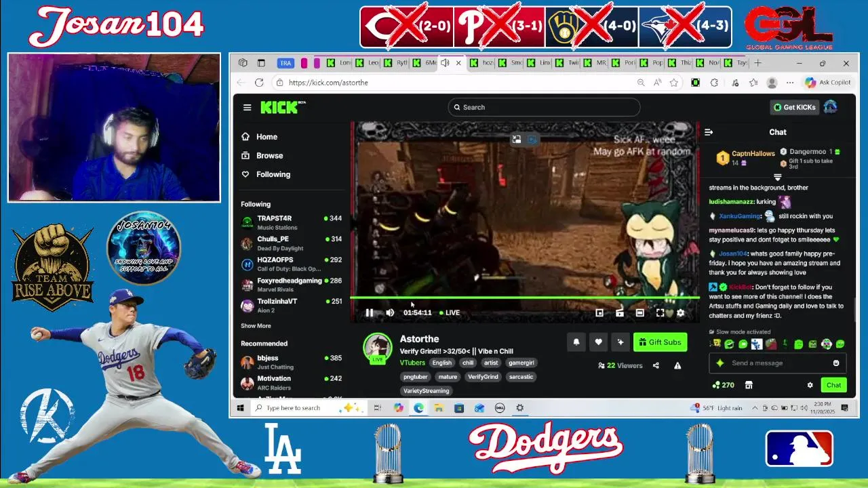Switch to the TRA browser tab
The height and width of the screenshot is (488, 868).
point(285,63)
